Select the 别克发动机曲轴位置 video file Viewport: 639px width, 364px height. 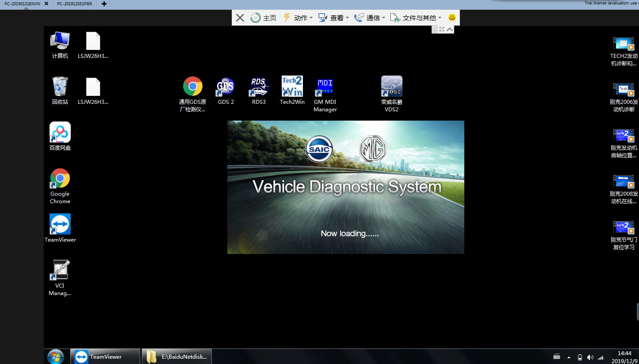click(x=624, y=143)
